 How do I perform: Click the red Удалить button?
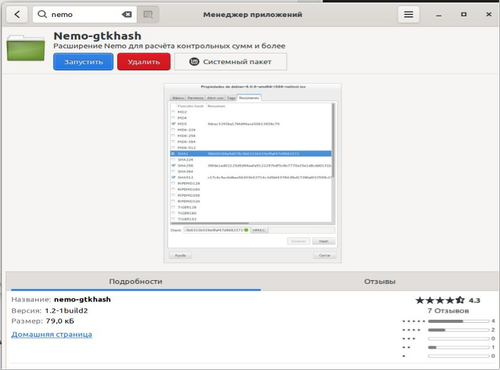[x=144, y=62]
